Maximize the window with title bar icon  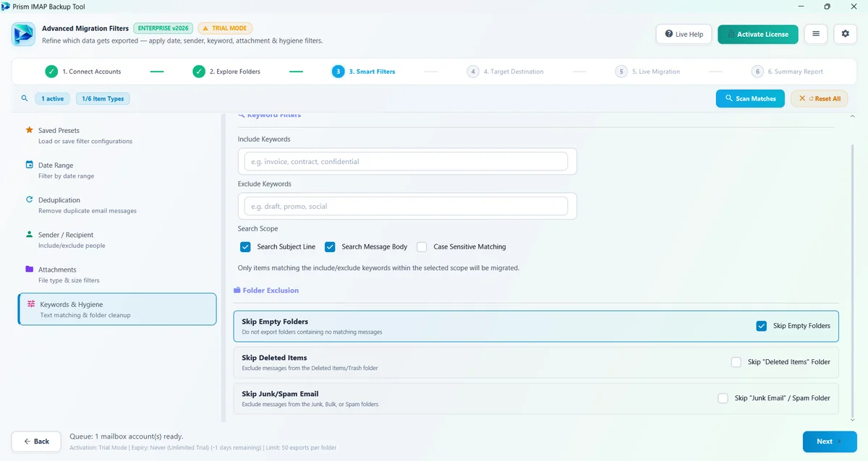[827, 7]
